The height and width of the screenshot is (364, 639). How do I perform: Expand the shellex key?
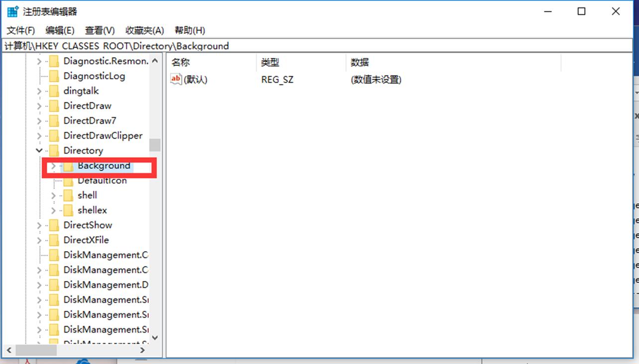pos(53,210)
